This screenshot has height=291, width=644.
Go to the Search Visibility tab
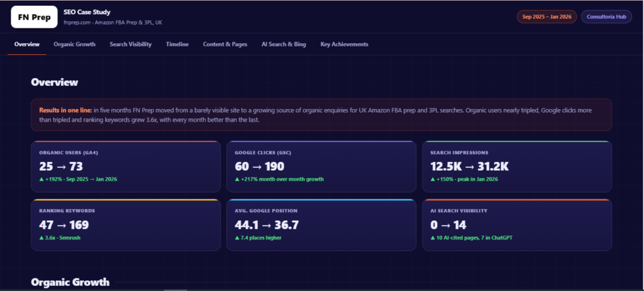coord(131,44)
